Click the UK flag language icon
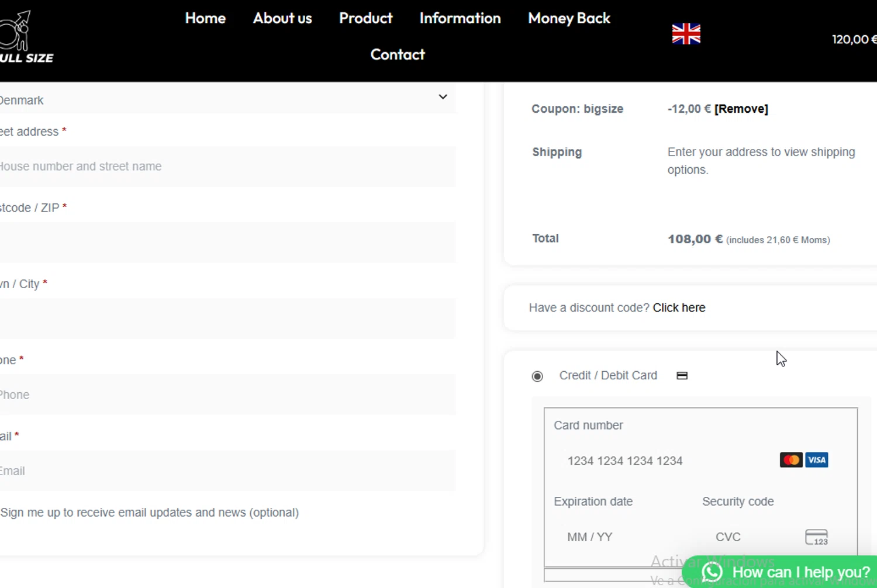The image size is (877, 588). (x=686, y=34)
